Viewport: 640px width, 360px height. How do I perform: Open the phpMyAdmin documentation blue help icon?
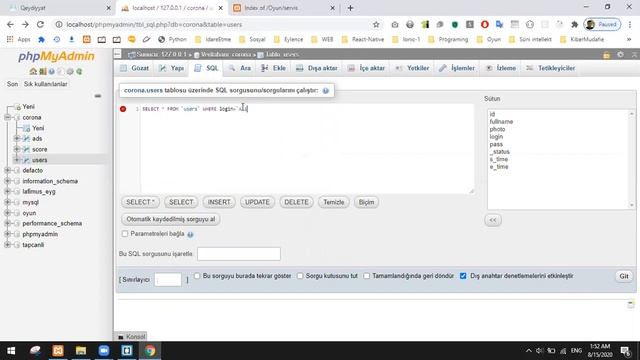coord(51,71)
